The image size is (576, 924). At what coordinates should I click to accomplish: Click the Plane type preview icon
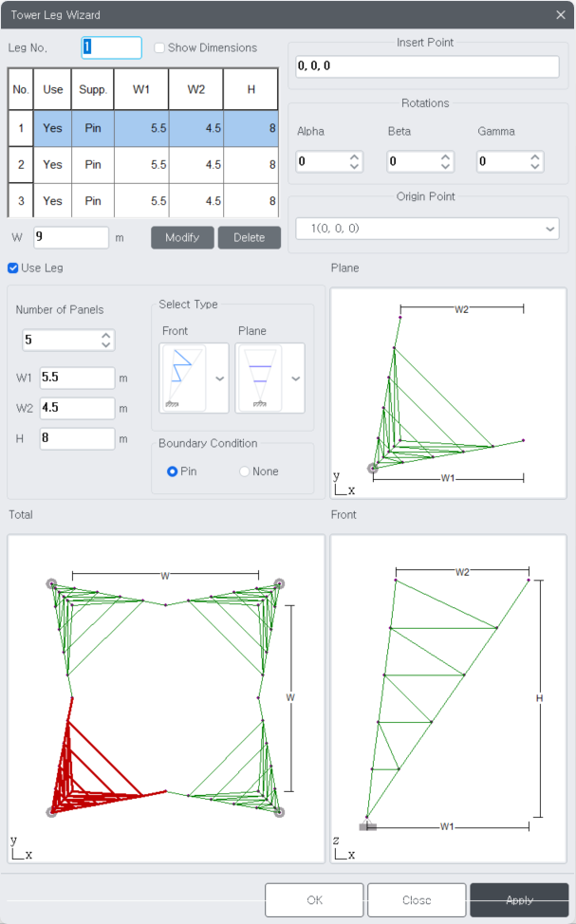[258, 378]
